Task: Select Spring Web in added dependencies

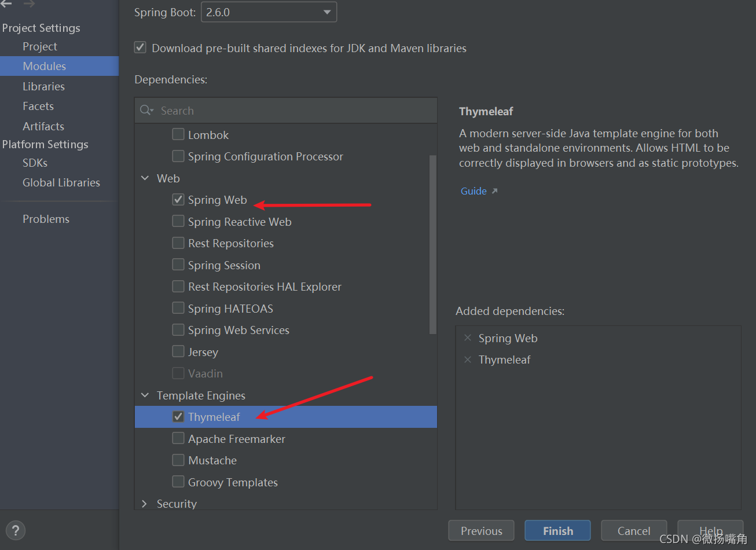Action: 508,338
